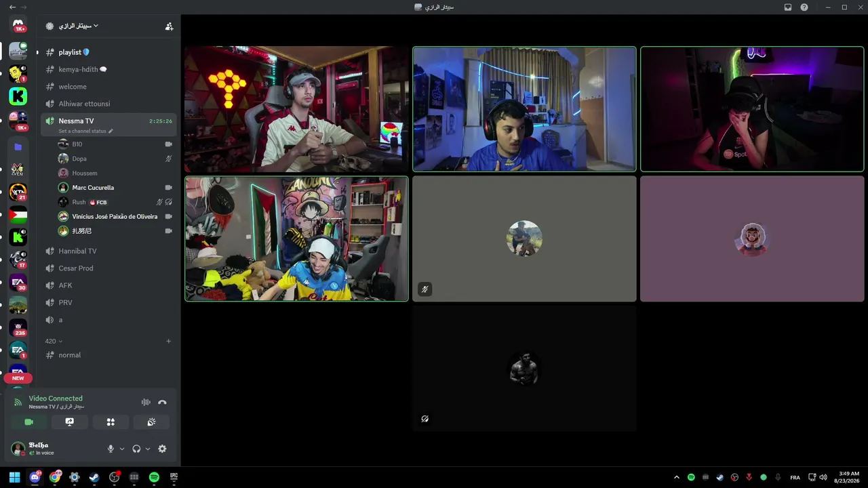Open user settings gear
The height and width of the screenshot is (488, 868).
162,449
